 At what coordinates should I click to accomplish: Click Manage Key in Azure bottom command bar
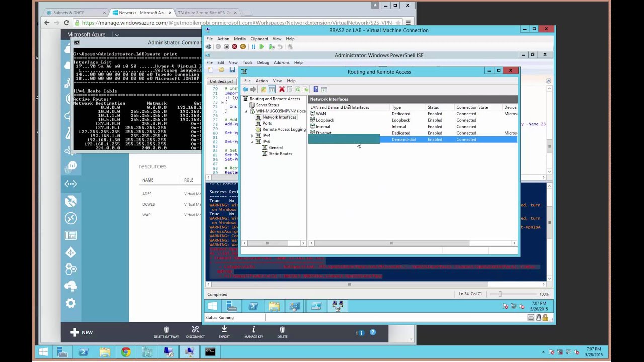click(x=254, y=332)
